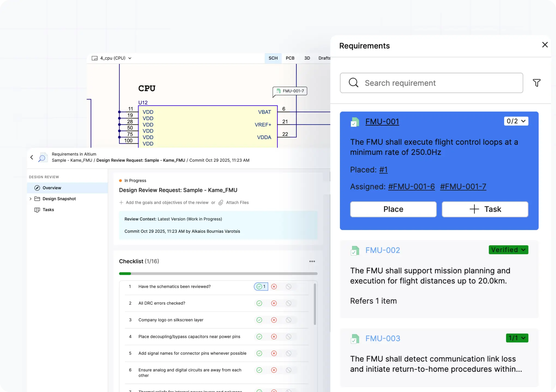Click the + Task button on FMU-001

click(x=485, y=209)
